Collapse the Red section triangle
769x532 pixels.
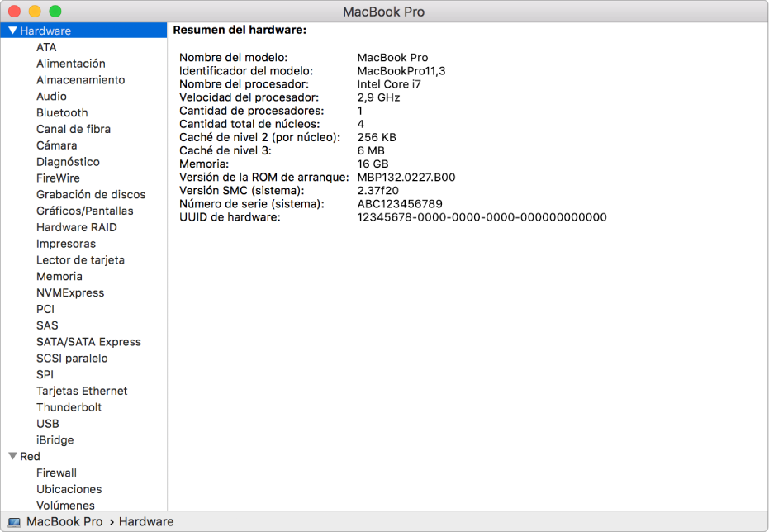[12, 456]
